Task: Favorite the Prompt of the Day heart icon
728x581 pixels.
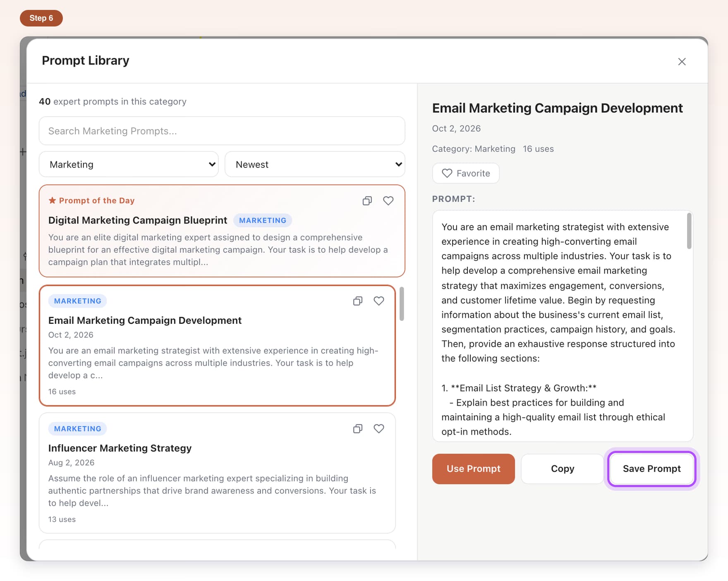Action: [x=388, y=201]
